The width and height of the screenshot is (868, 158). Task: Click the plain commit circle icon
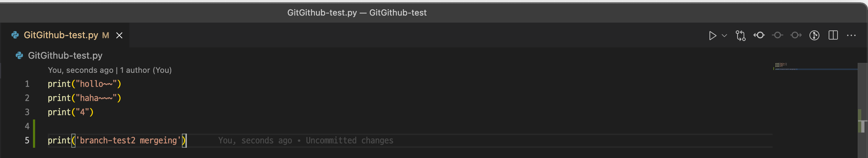click(778, 35)
